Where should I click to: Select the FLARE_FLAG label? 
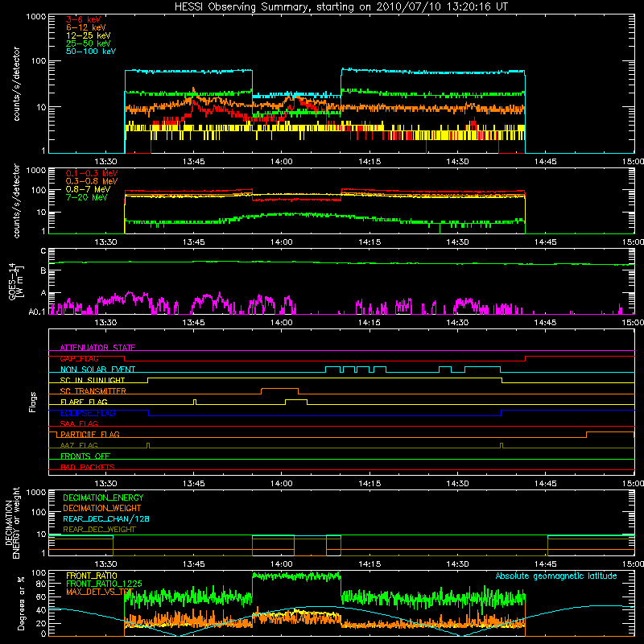(x=84, y=402)
